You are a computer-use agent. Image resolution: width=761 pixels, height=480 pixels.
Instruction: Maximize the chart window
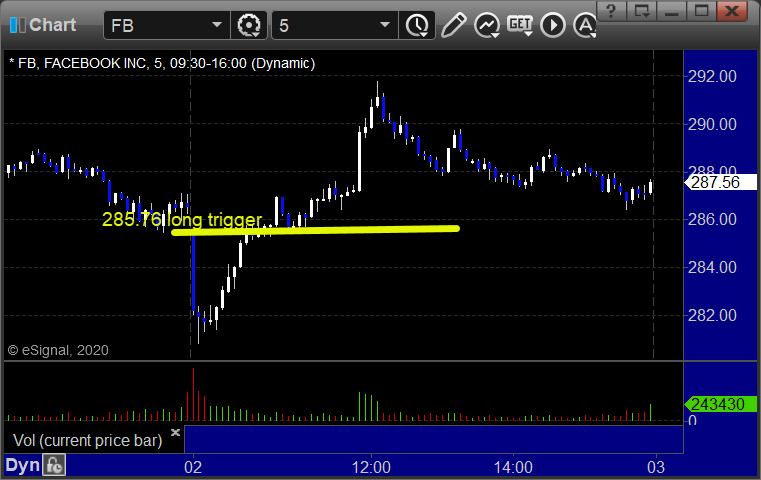point(701,10)
